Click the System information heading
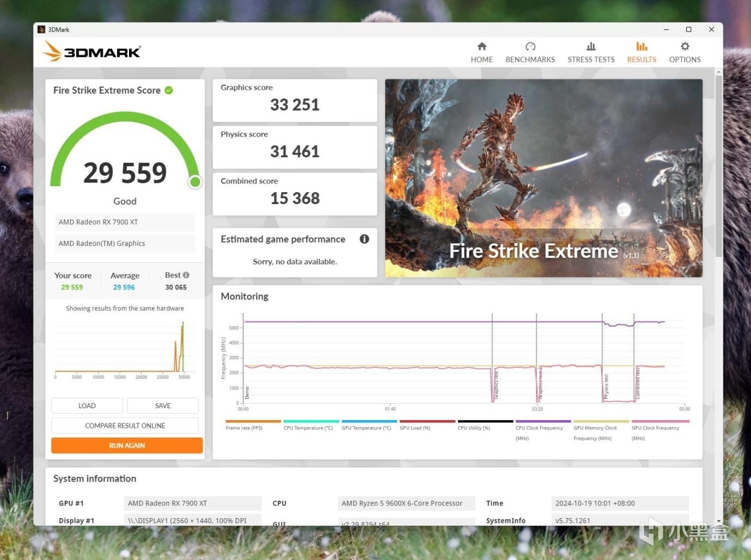The image size is (751, 560). [x=95, y=478]
